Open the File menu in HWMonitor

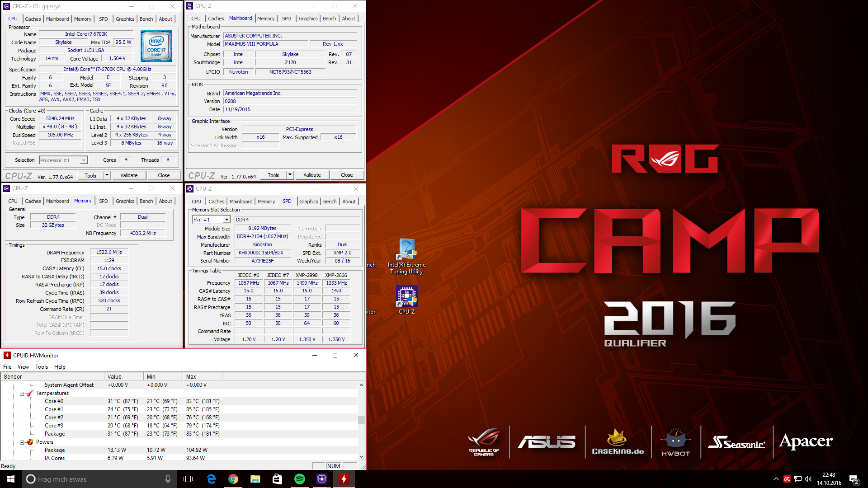click(x=7, y=367)
